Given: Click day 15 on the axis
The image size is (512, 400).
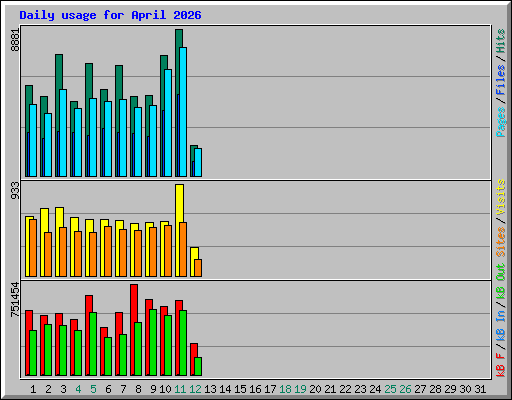Looking at the screenshot, I should pos(240,389).
